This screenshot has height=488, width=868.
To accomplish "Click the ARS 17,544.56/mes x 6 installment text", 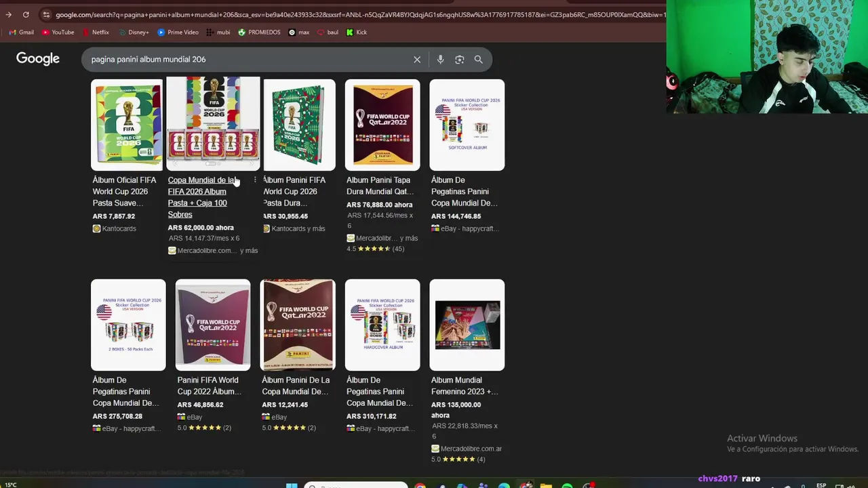I will tap(380, 220).
